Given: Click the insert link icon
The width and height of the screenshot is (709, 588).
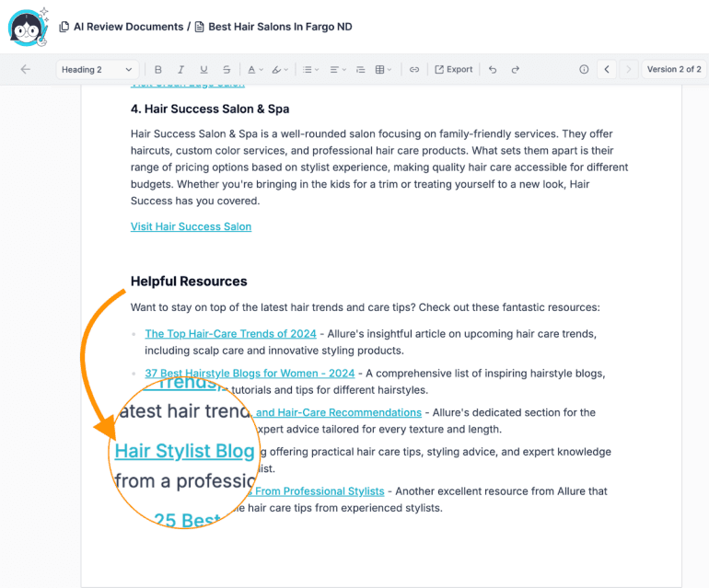Looking at the screenshot, I should point(414,69).
